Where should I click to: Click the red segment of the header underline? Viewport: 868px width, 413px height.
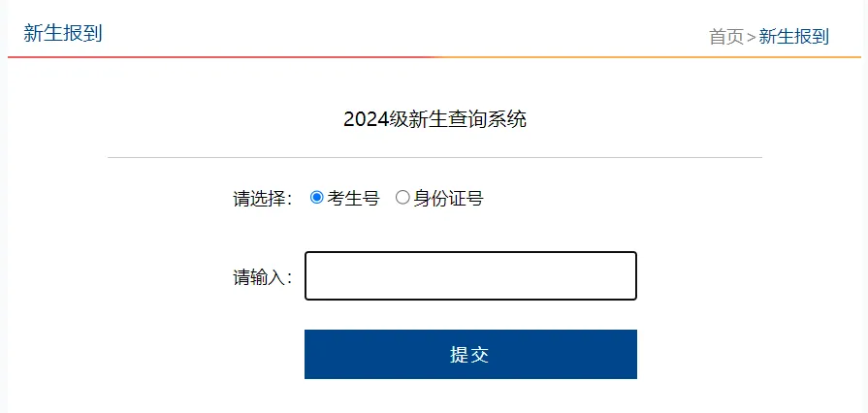coord(221,57)
